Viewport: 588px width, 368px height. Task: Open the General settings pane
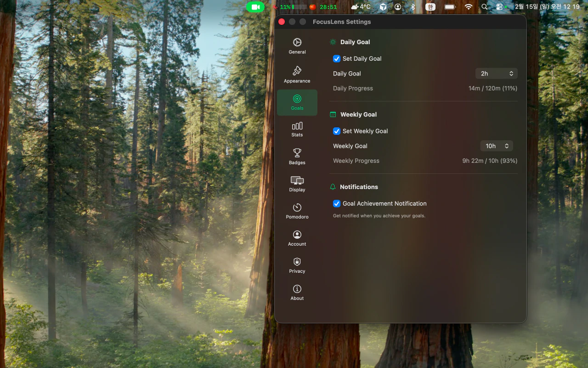[297, 46]
